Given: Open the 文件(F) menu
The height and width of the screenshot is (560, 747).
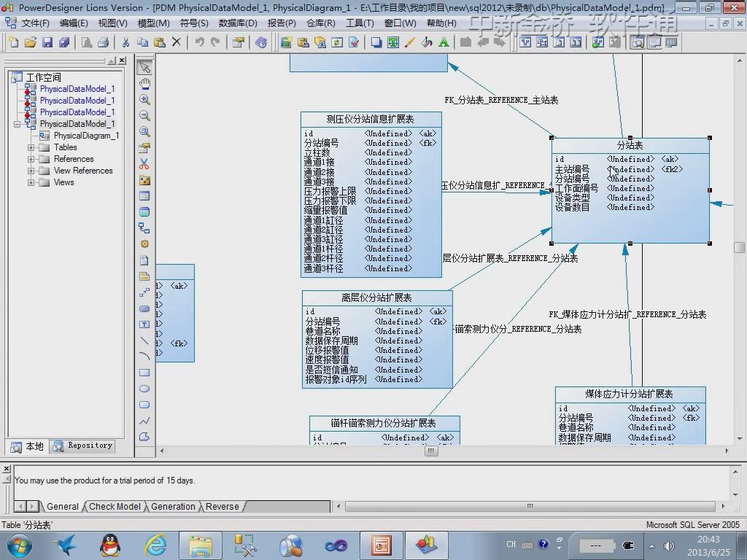Looking at the screenshot, I should pyautogui.click(x=35, y=23).
